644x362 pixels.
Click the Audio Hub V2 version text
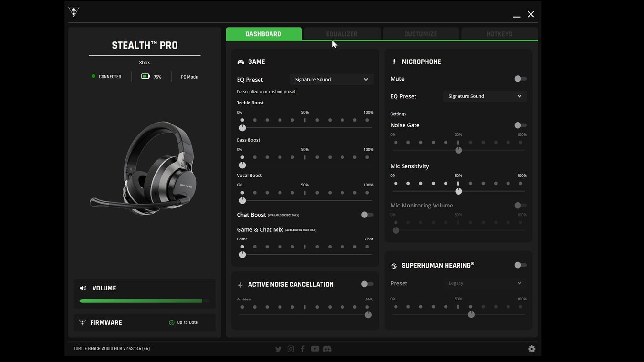click(x=112, y=349)
